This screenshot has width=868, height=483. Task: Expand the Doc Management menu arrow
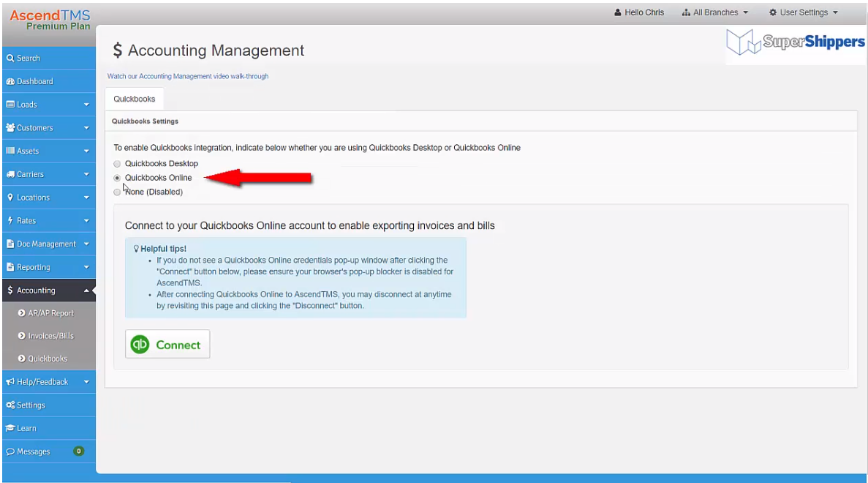[86, 244]
